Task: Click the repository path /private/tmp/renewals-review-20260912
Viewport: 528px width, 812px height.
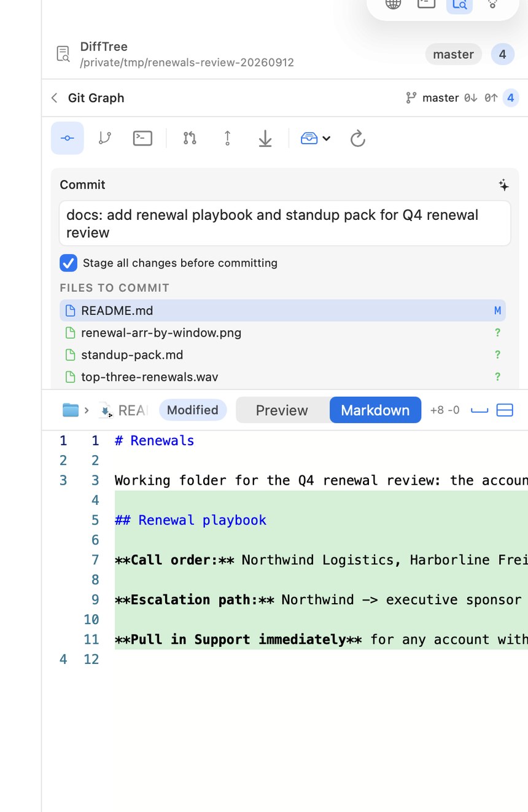Action: [x=187, y=63]
